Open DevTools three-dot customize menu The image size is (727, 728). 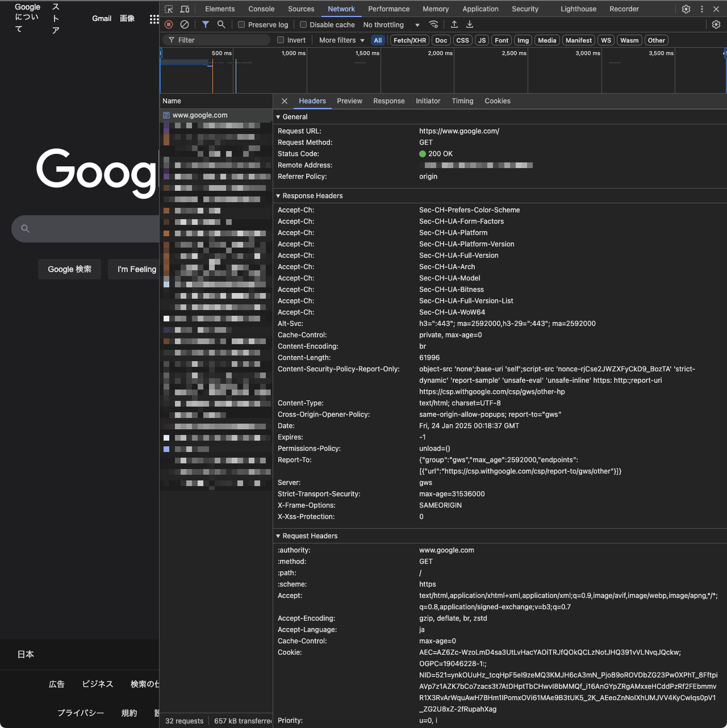click(x=702, y=9)
